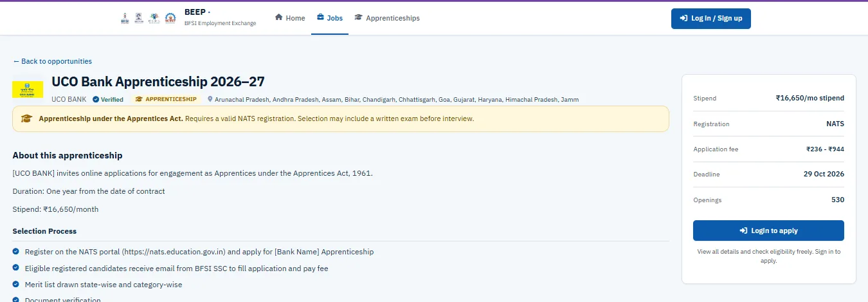Click the third partner logo in header
Viewport: 868px width, 302px height.
(x=154, y=18)
